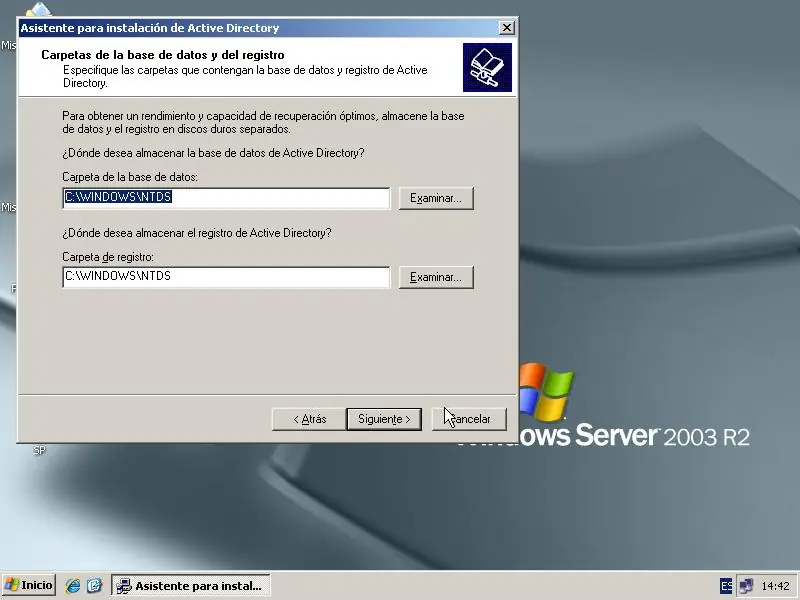This screenshot has width=800, height=600.
Task: Click the wizard title bar text
Action: pos(149,28)
